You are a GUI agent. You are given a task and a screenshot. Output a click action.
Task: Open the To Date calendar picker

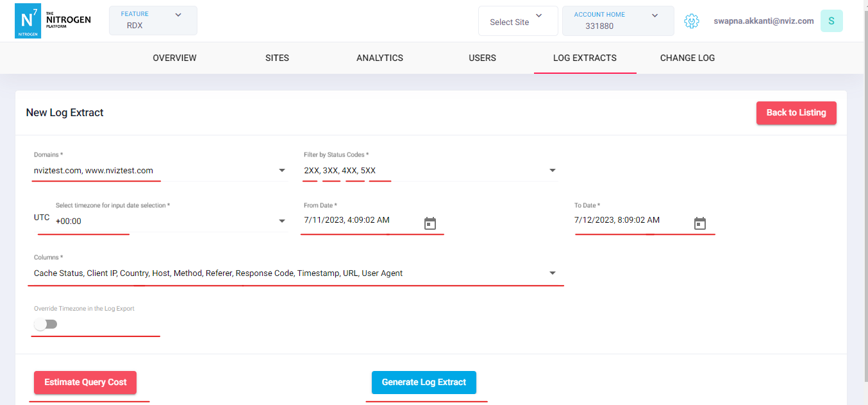[700, 223]
